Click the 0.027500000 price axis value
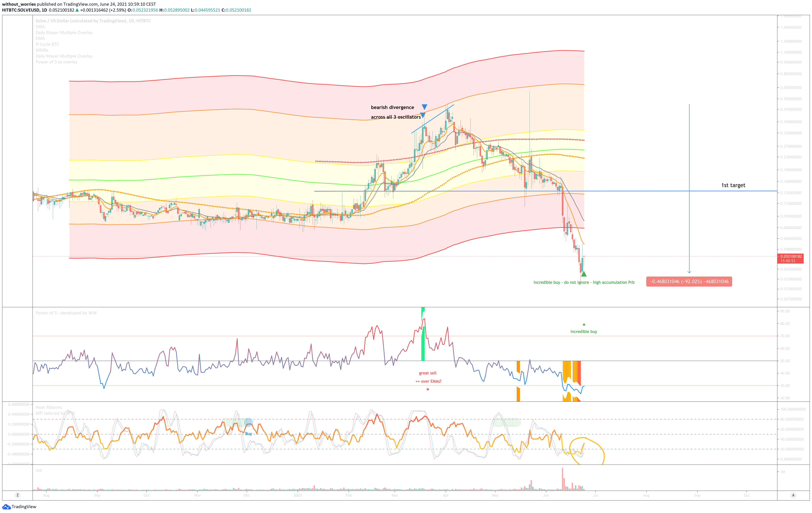812x513 pixels. (x=791, y=299)
